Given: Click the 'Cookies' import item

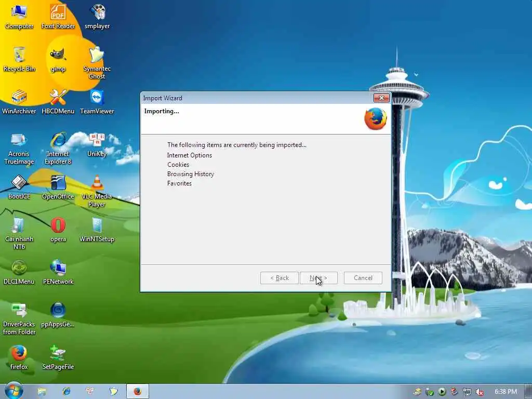Looking at the screenshot, I should click(178, 165).
